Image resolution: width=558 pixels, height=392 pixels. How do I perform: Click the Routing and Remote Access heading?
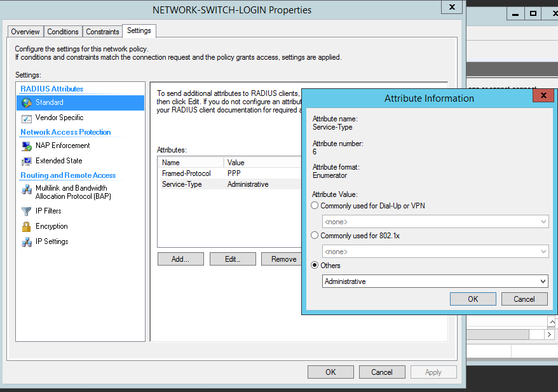click(x=68, y=175)
